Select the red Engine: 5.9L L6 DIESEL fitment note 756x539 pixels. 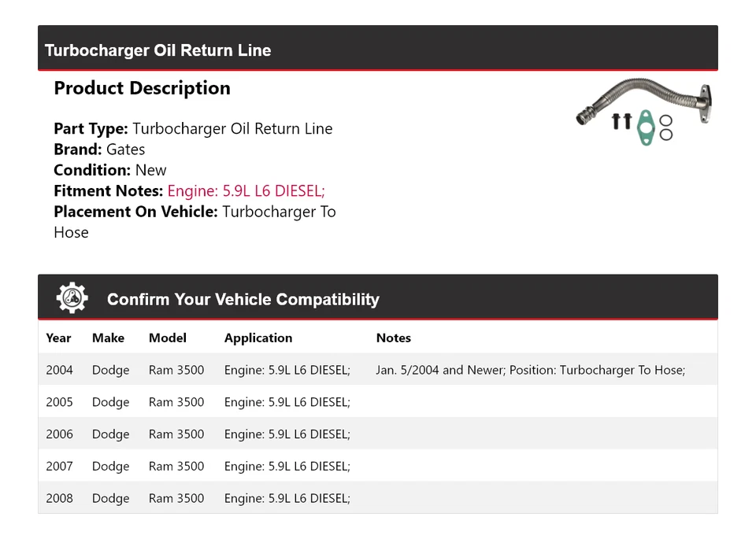[246, 190]
